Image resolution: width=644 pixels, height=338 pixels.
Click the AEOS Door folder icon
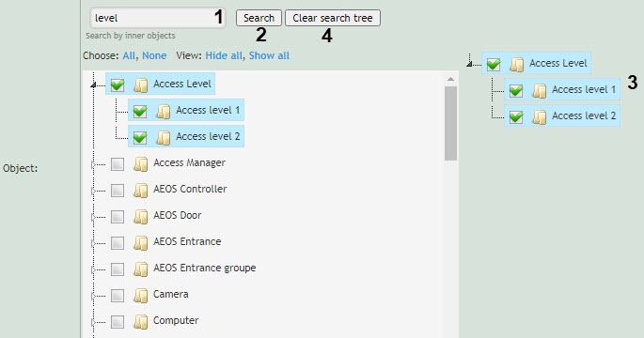[141, 217]
